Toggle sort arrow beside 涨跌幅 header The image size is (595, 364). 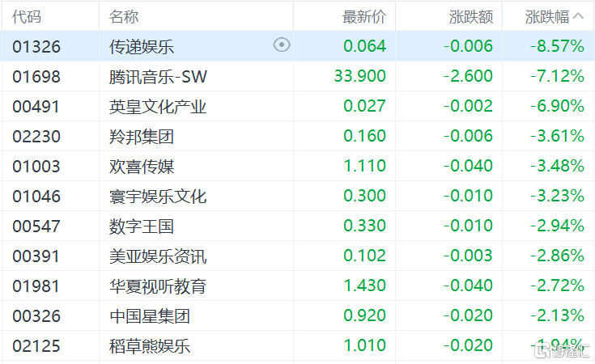click(x=578, y=16)
